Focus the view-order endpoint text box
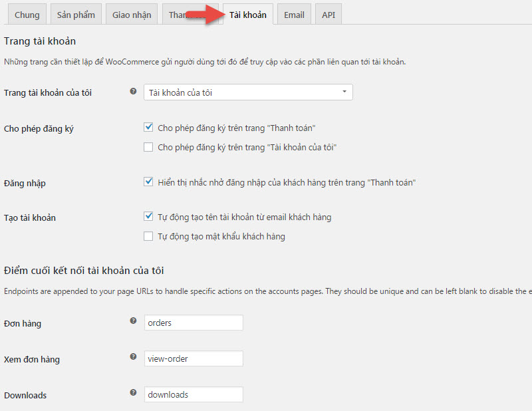Screen dimensions: 532x411 [x=194, y=358]
